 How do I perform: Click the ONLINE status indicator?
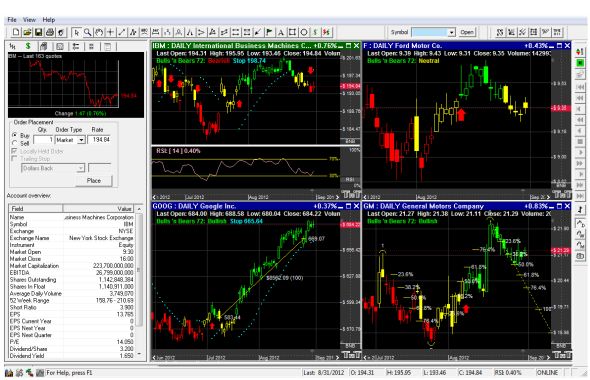(x=547, y=373)
